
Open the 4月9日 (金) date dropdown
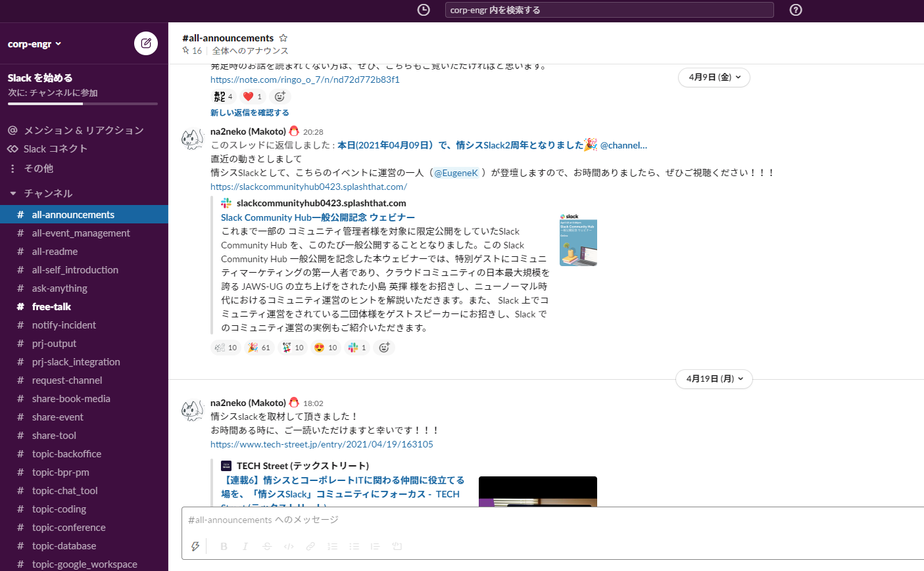tap(714, 78)
